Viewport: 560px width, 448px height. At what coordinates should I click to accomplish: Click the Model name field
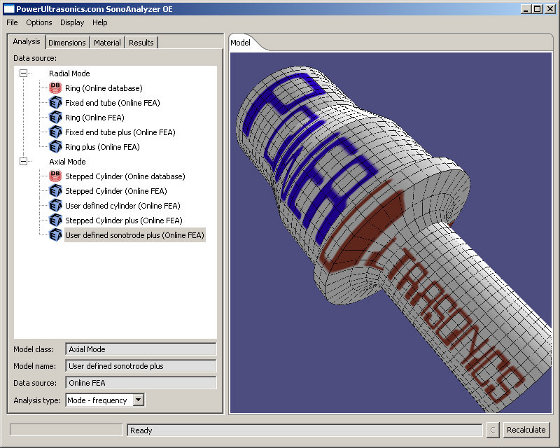click(141, 366)
